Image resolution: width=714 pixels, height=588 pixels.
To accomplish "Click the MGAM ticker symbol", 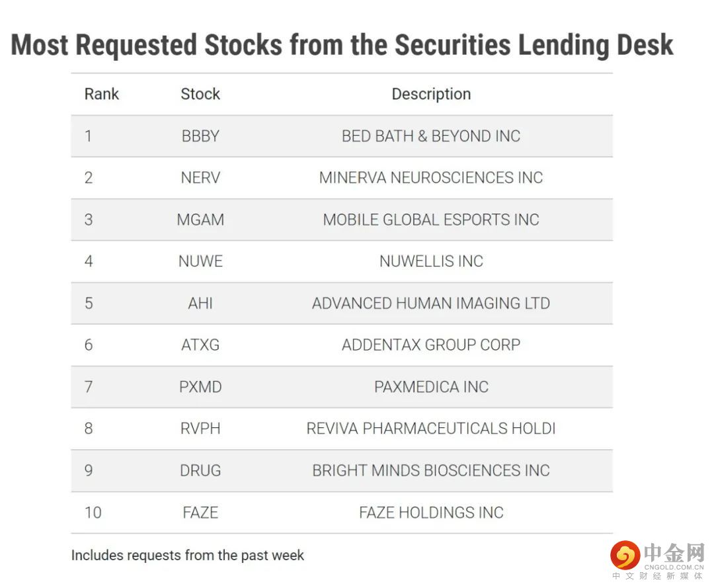I will [200, 220].
